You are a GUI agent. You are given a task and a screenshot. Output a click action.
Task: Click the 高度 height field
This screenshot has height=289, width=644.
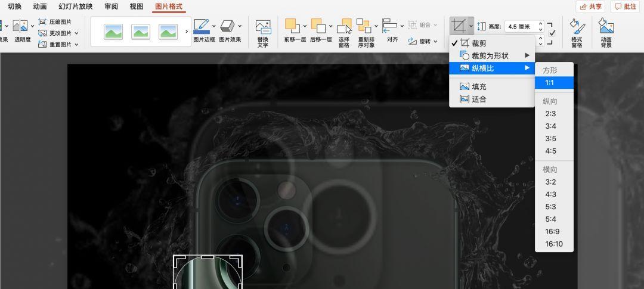(x=521, y=27)
